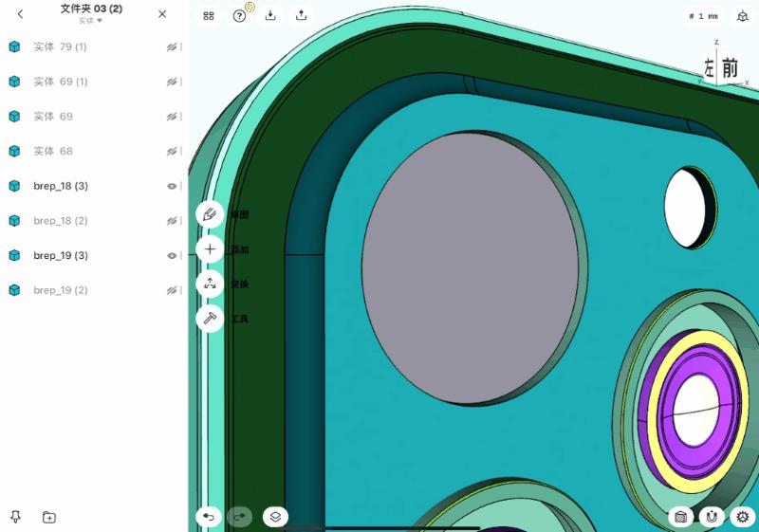
Task: Toggle the magnet snapping icon
Action: pyautogui.click(x=711, y=517)
